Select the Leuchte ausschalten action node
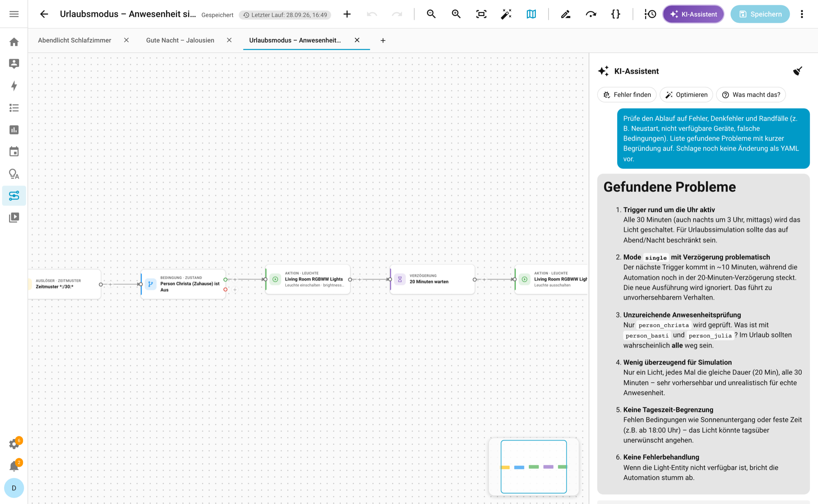818x504 pixels. tap(551, 280)
